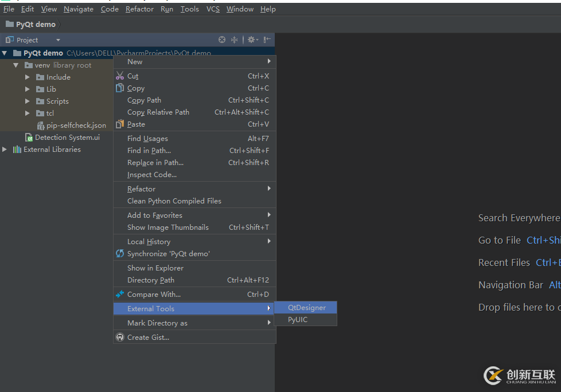561x392 pixels.
Task: Click the External Libraries bars icon
Action: coord(17,150)
